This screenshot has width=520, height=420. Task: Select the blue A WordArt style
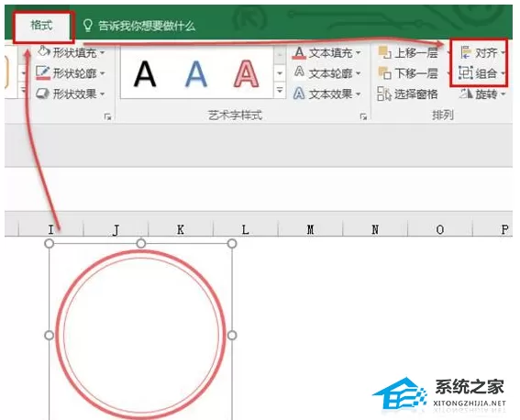pos(195,74)
